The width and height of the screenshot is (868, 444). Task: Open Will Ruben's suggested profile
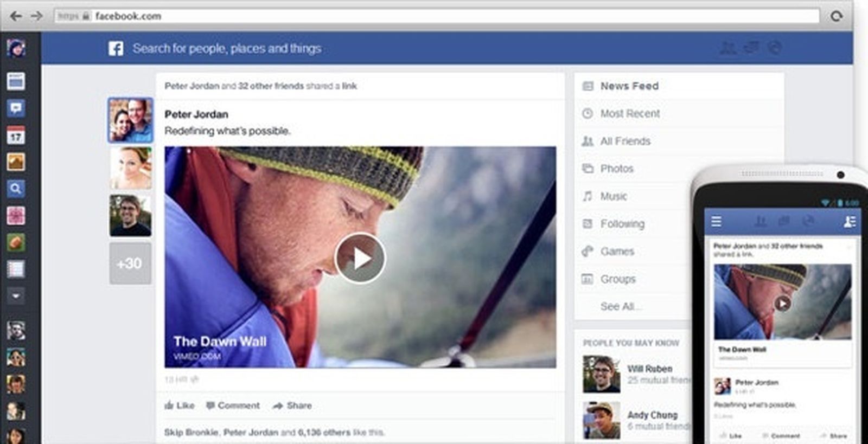tap(650, 369)
